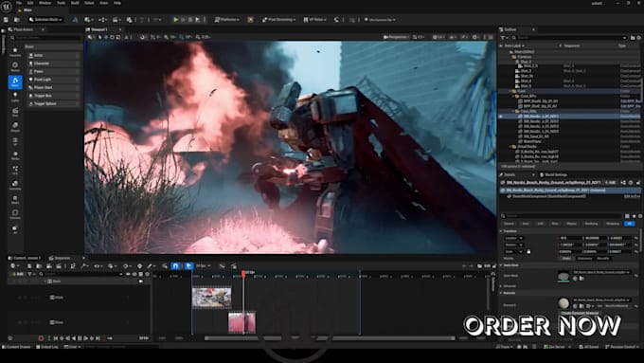
Task: Play the sequence forward
Action: 85,338
